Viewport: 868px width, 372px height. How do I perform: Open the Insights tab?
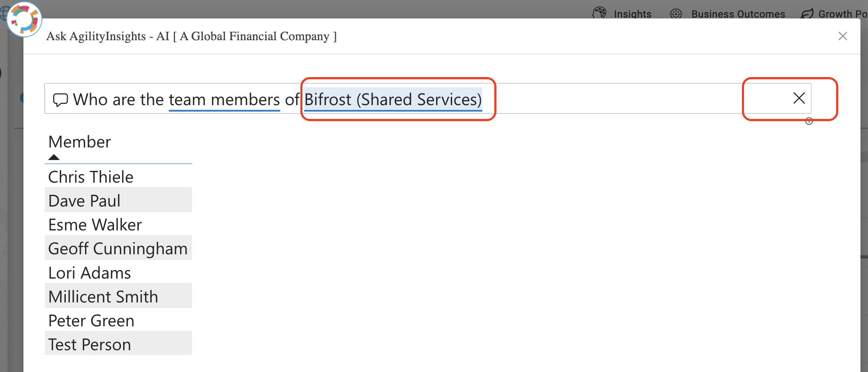point(633,14)
